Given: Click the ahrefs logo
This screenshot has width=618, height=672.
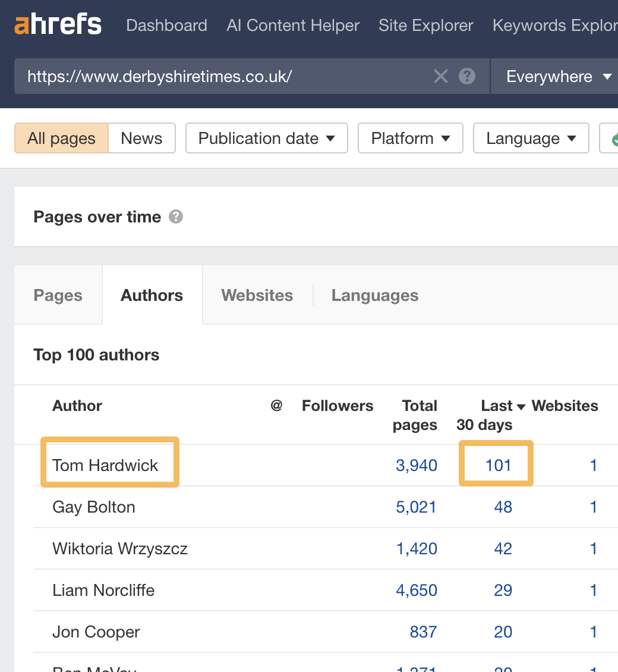Looking at the screenshot, I should pyautogui.click(x=57, y=24).
